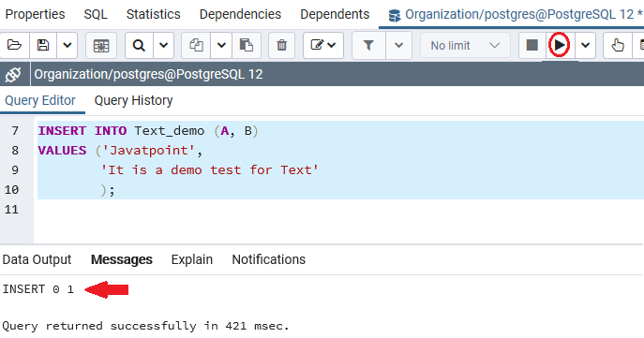Click the hand pointer toolbar icon

click(618, 45)
